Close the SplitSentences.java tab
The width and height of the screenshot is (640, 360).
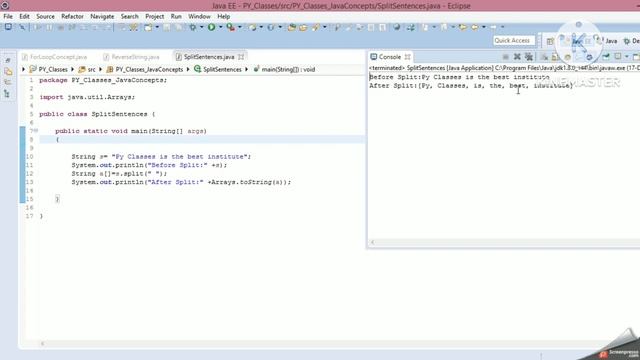point(241,57)
